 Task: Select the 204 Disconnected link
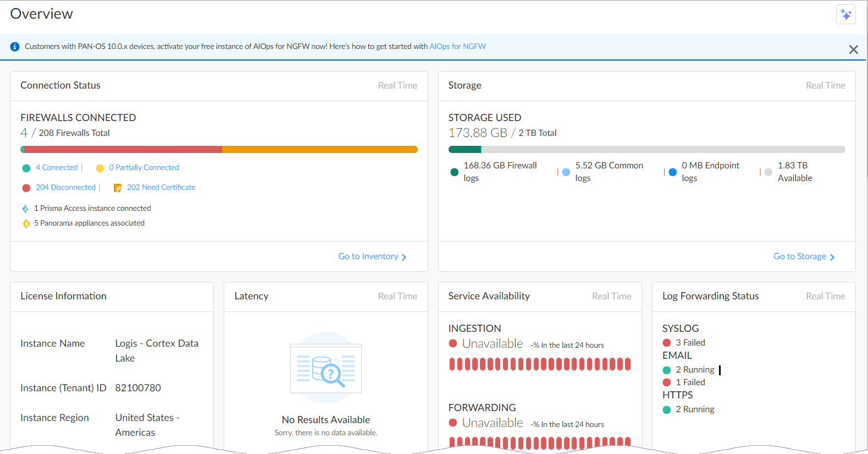coord(65,188)
